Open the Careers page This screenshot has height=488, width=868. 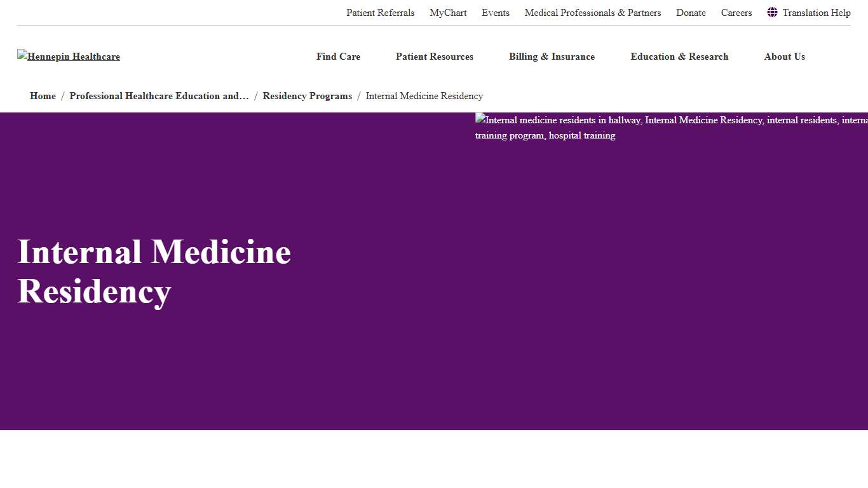click(736, 13)
